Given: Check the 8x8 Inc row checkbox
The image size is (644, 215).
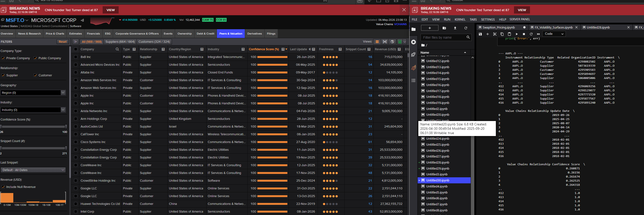Looking at the screenshot, I should (76, 57).
